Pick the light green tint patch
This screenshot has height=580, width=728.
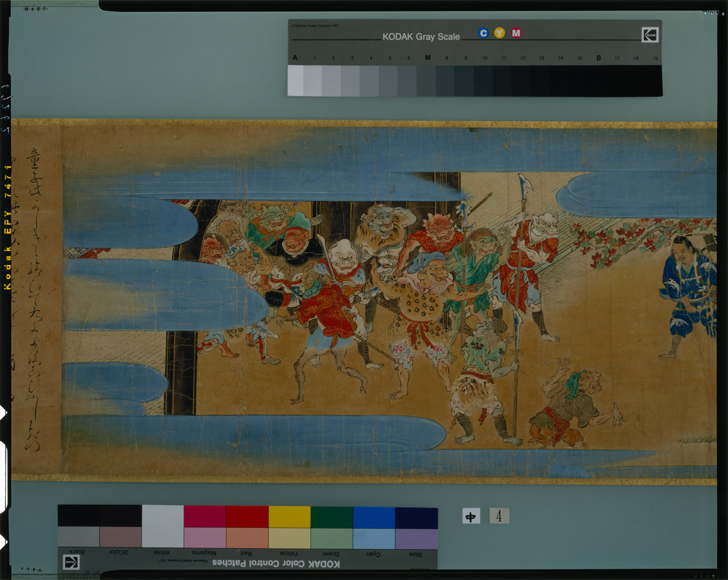pyautogui.click(x=331, y=538)
